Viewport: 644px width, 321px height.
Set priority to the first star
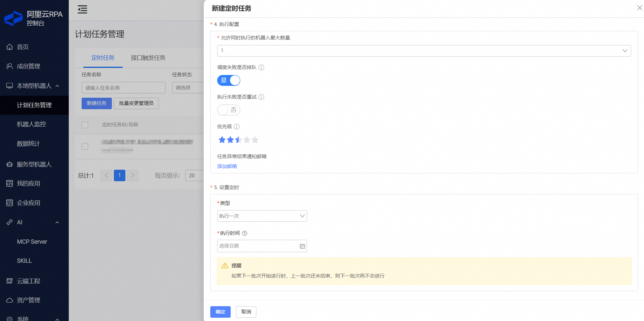coord(222,140)
